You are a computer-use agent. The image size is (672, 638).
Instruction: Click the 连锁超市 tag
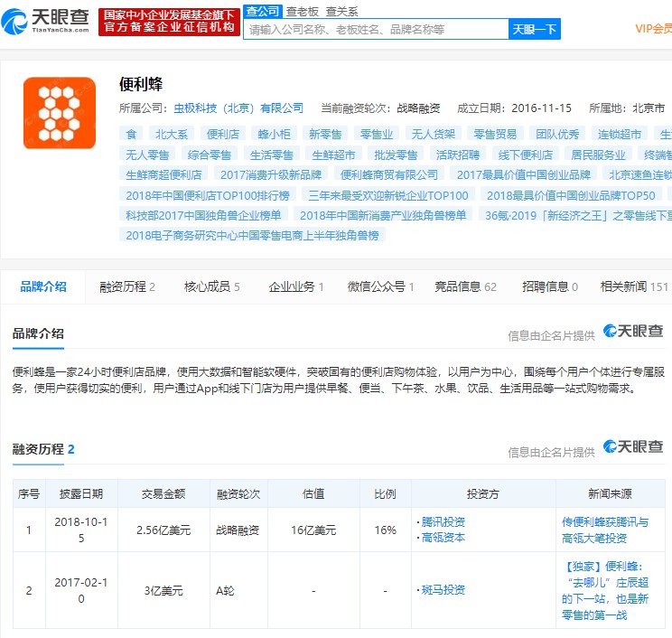click(x=620, y=135)
